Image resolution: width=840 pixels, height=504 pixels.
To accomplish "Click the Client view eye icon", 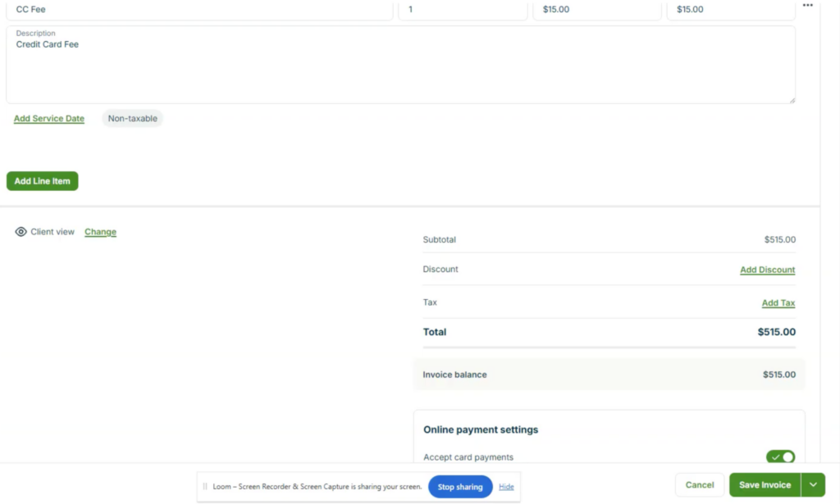I will coord(21,232).
